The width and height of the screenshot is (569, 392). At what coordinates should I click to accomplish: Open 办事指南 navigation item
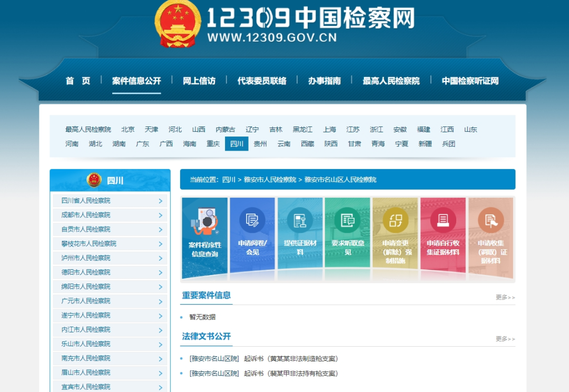pos(325,81)
